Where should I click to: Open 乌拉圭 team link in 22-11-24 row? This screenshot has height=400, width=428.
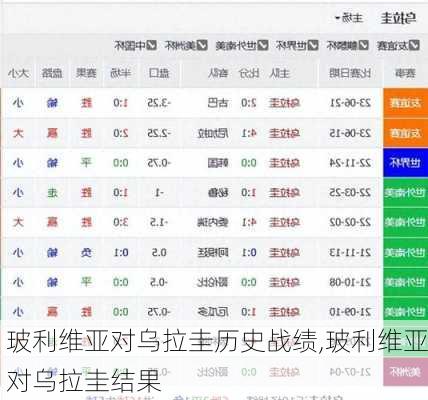[284, 163]
